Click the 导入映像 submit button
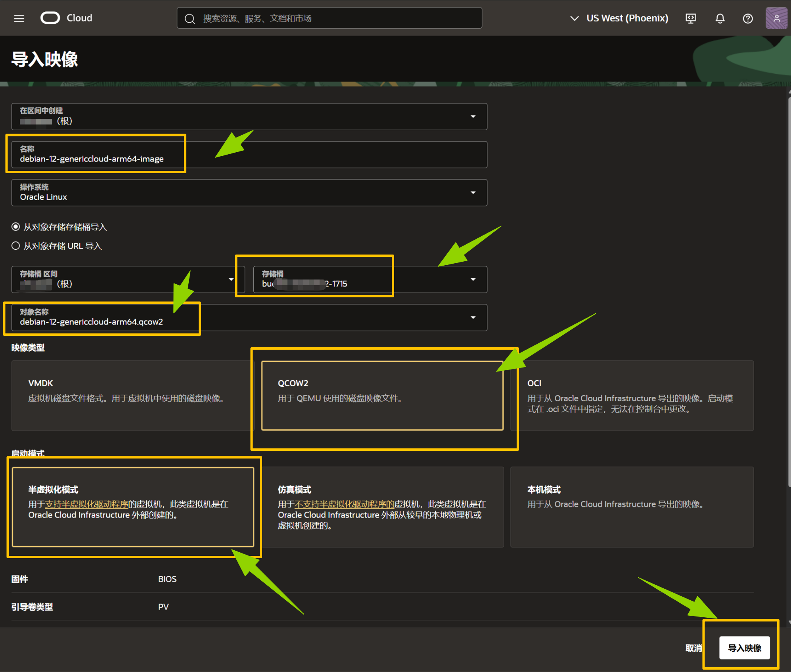This screenshot has width=791, height=672. (744, 648)
